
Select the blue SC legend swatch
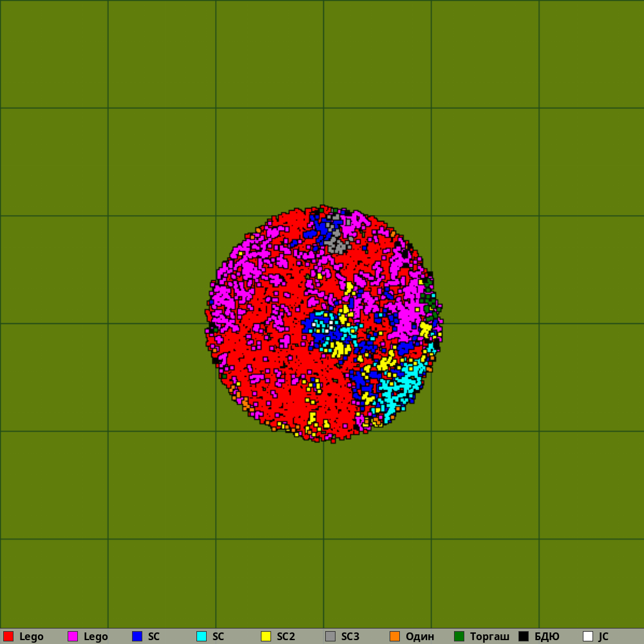point(137,636)
